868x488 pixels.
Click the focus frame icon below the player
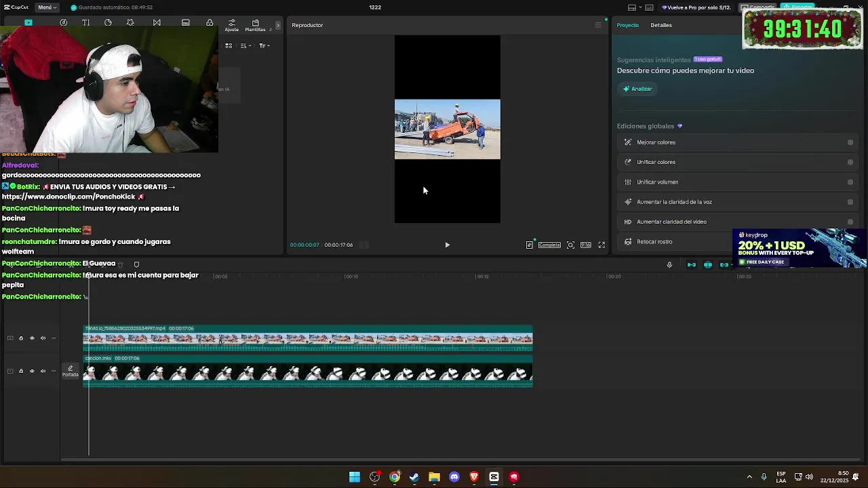pyautogui.click(x=570, y=245)
